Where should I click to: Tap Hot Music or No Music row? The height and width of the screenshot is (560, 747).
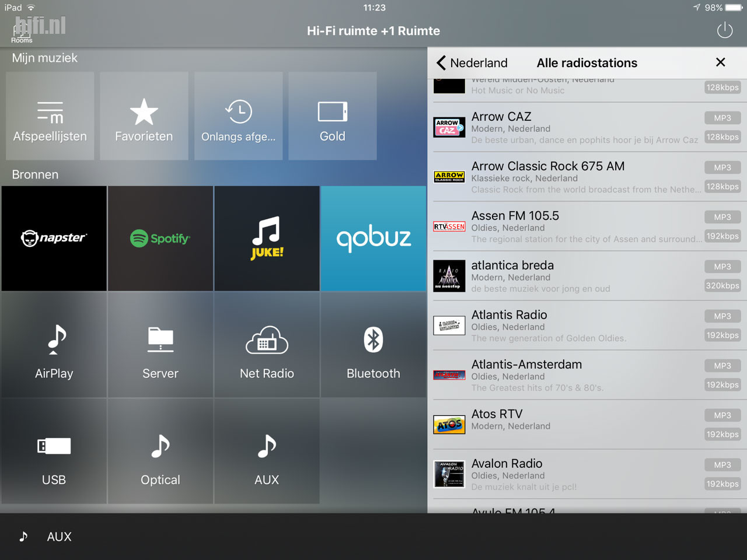pyautogui.click(x=587, y=90)
